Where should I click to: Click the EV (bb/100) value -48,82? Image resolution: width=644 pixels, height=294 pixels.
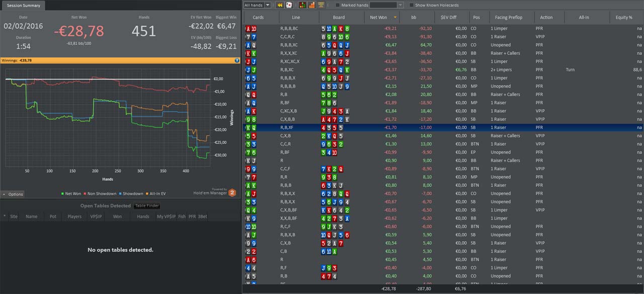[201, 46]
